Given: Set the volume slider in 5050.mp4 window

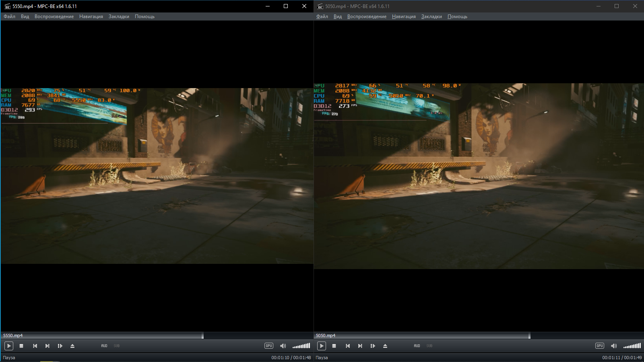Looking at the screenshot, I should [x=632, y=346].
